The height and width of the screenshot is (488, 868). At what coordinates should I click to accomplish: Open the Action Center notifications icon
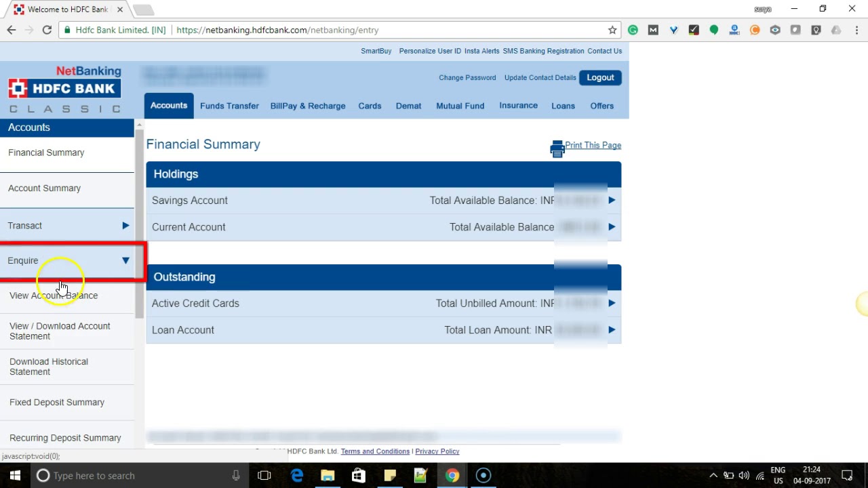click(x=847, y=475)
